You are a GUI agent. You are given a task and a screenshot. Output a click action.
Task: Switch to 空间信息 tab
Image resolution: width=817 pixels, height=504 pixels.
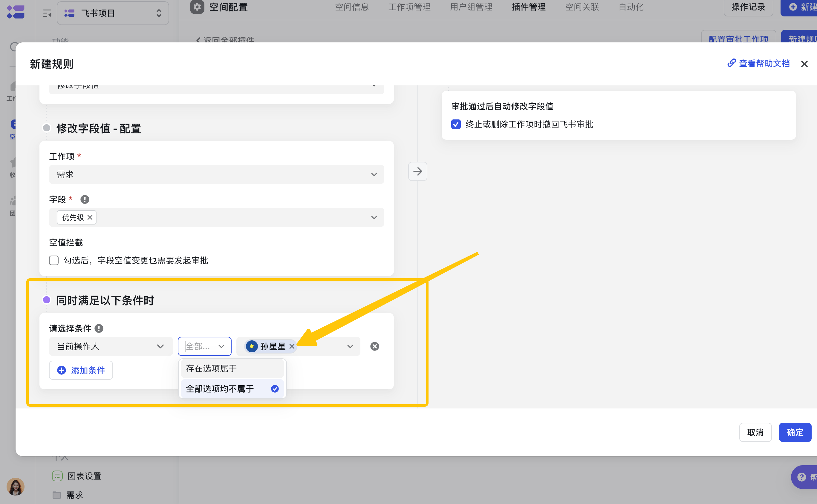click(x=352, y=7)
